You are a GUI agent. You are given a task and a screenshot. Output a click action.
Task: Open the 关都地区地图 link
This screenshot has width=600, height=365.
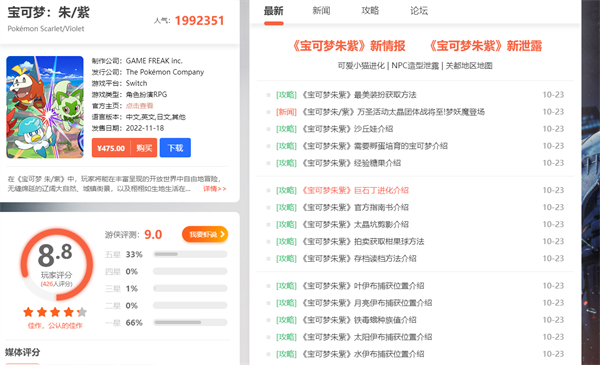click(469, 66)
